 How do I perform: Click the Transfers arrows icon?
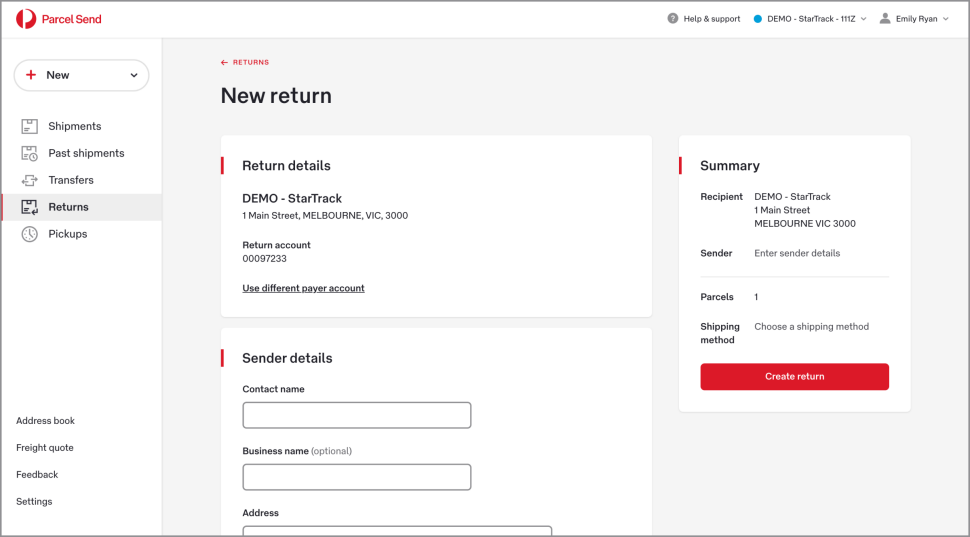[x=30, y=180]
